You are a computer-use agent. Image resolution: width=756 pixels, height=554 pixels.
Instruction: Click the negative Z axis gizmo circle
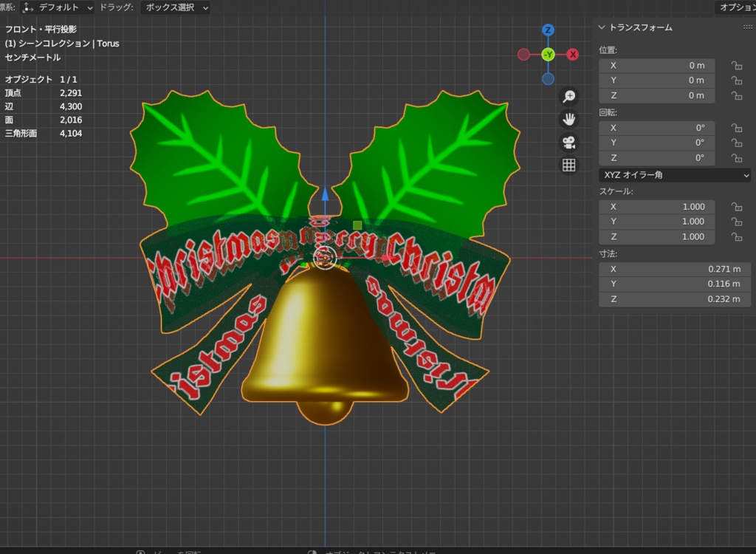point(548,78)
